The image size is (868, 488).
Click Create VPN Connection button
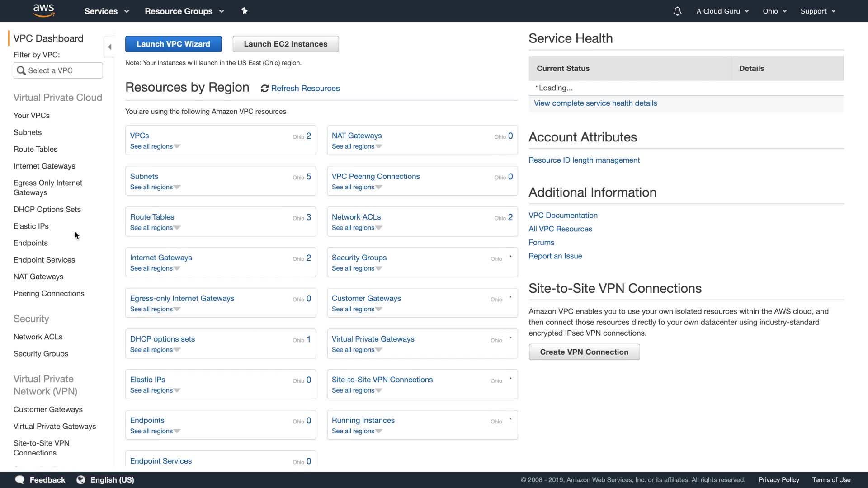click(584, 352)
